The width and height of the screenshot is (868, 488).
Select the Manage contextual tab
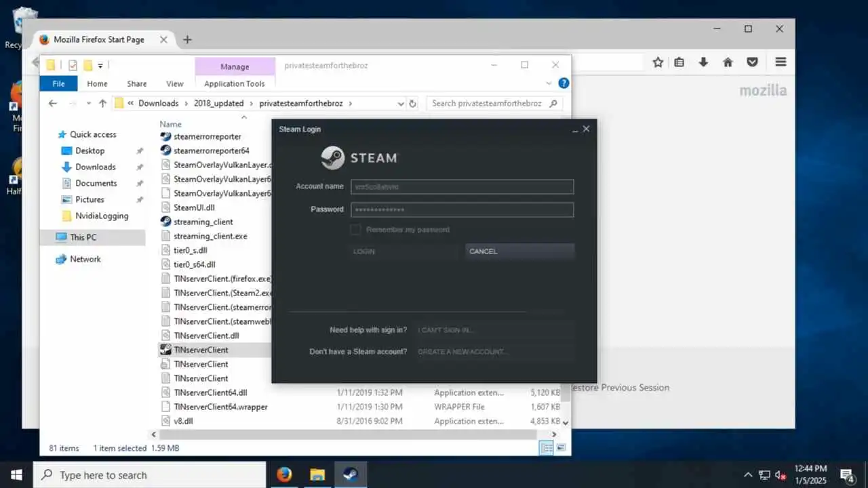(x=235, y=66)
